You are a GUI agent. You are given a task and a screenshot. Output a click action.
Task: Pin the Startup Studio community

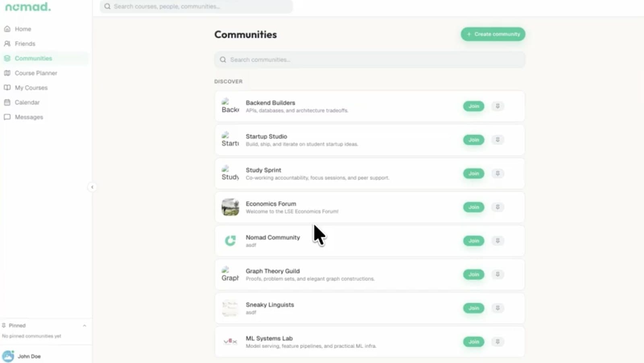pyautogui.click(x=497, y=140)
